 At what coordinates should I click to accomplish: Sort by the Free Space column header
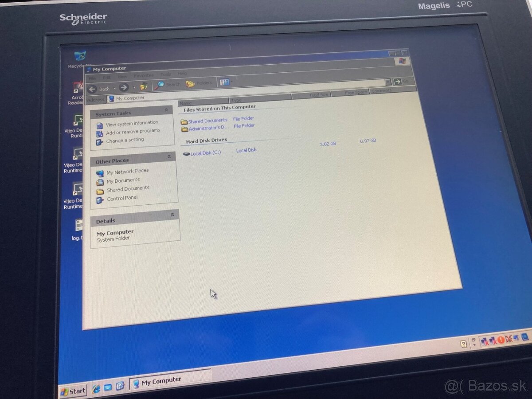coord(351,92)
